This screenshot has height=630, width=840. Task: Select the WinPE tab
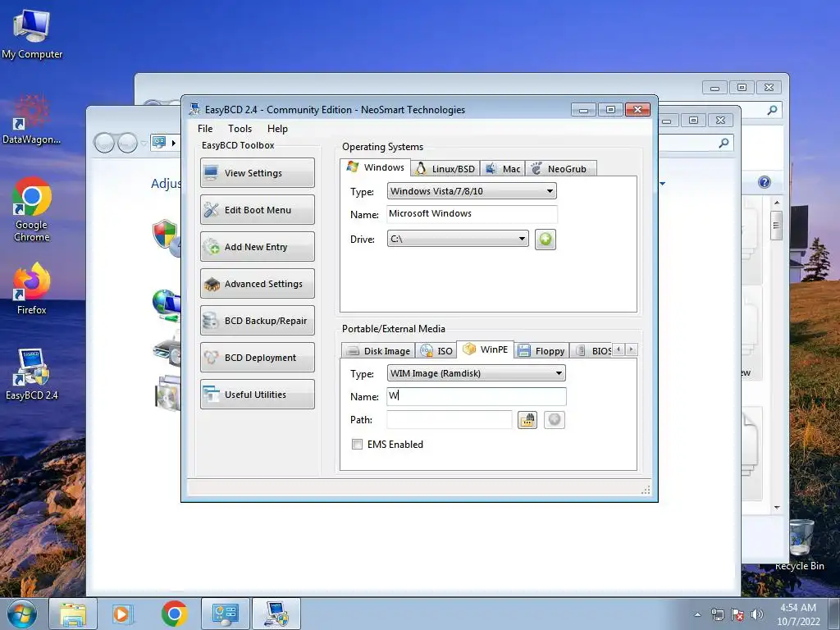pos(486,349)
